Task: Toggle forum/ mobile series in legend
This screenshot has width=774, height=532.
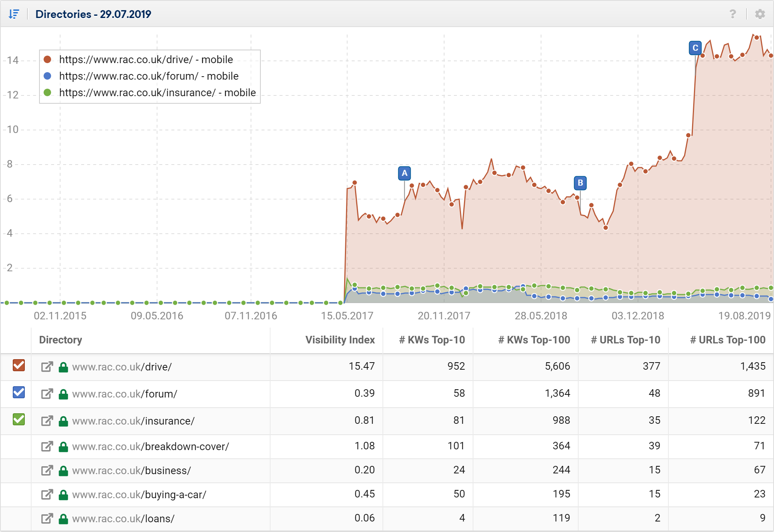Action: [142, 76]
